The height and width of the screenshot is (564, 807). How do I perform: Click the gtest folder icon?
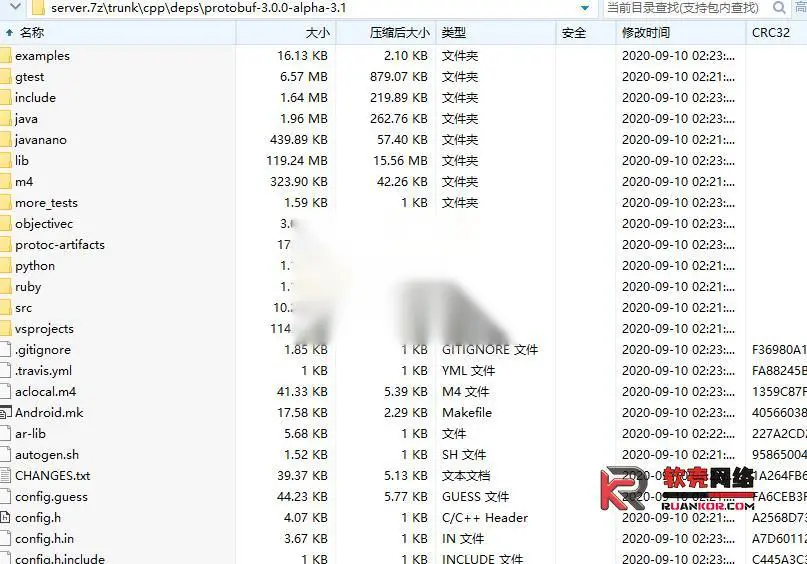click(x=5, y=77)
